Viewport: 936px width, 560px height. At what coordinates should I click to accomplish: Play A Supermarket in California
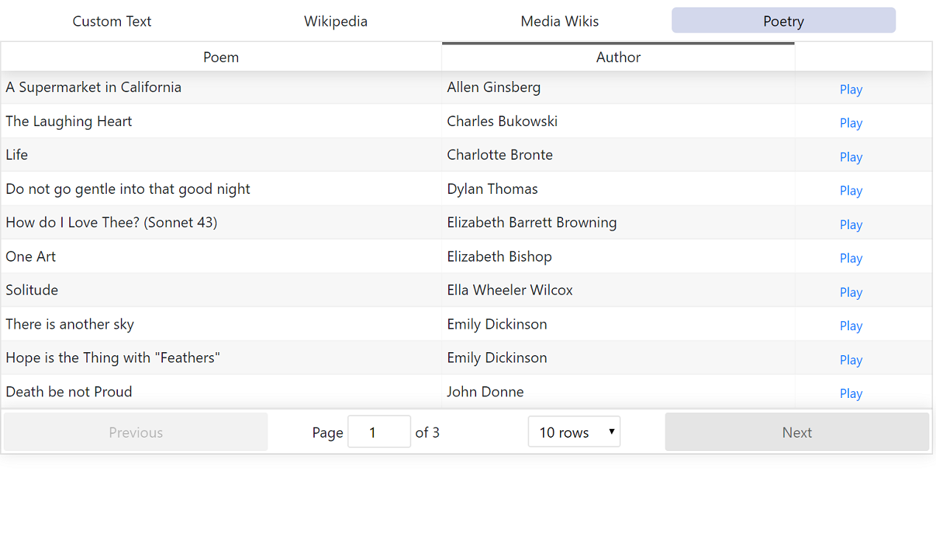851,89
